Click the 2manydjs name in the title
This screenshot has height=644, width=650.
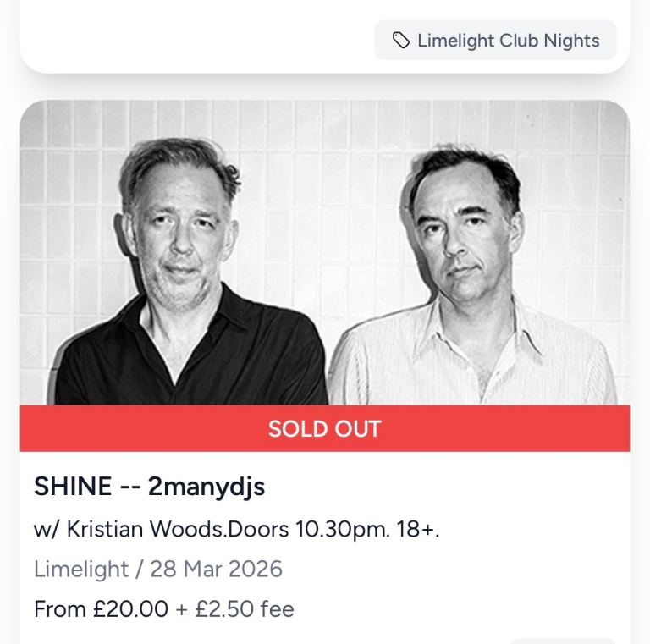point(207,487)
